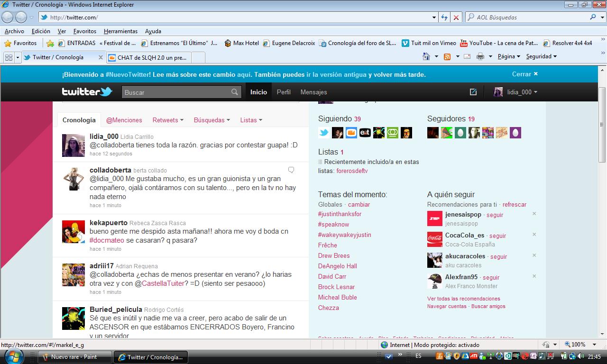Open the #justinthanksfor trending topic

tap(340, 214)
